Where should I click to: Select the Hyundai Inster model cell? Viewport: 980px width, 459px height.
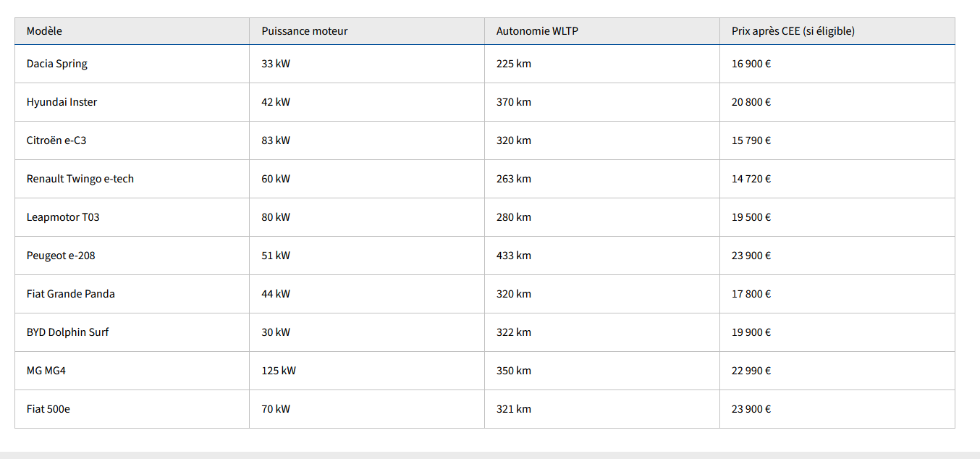coord(62,102)
